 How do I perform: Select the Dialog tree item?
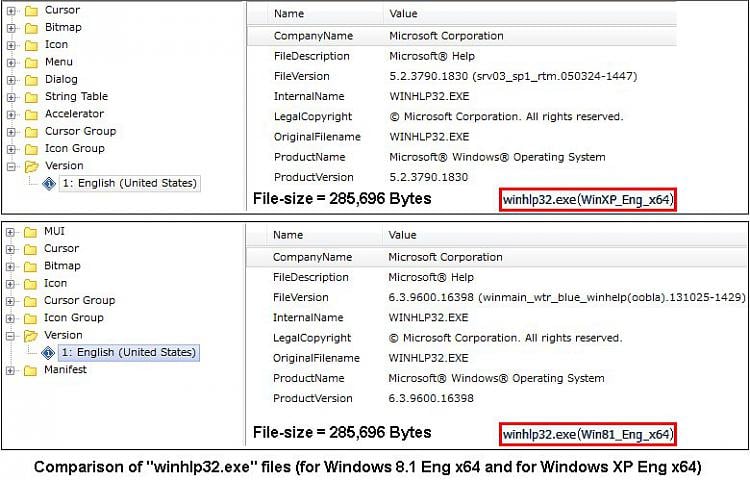(61, 79)
